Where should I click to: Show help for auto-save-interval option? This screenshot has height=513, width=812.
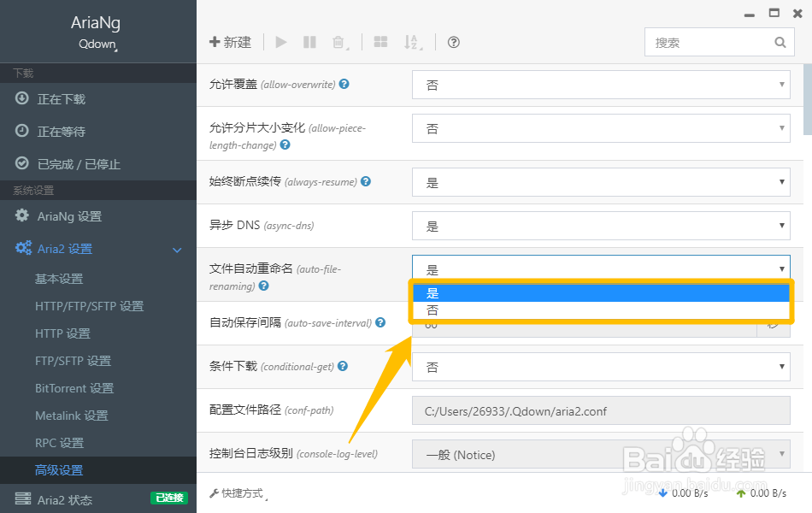click(380, 322)
